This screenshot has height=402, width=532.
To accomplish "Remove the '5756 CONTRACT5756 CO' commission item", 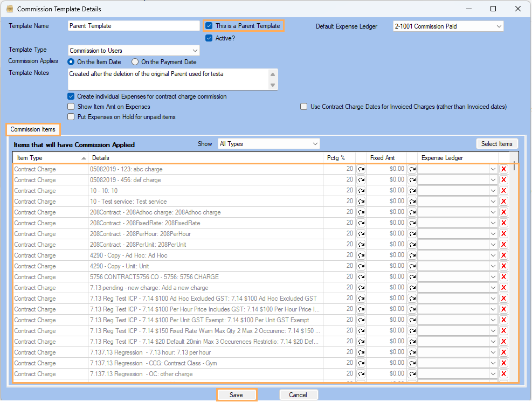I will click(x=503, y=277).
